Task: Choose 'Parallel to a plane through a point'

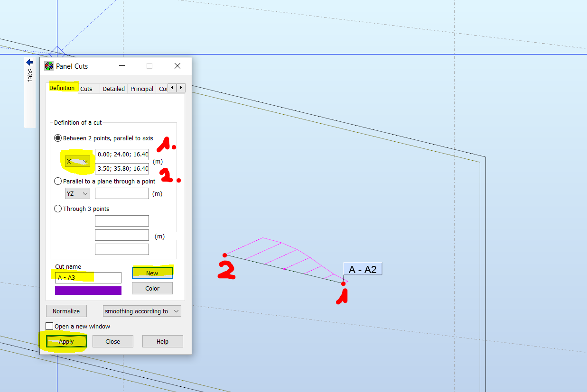Action: (x=58, y=181)
